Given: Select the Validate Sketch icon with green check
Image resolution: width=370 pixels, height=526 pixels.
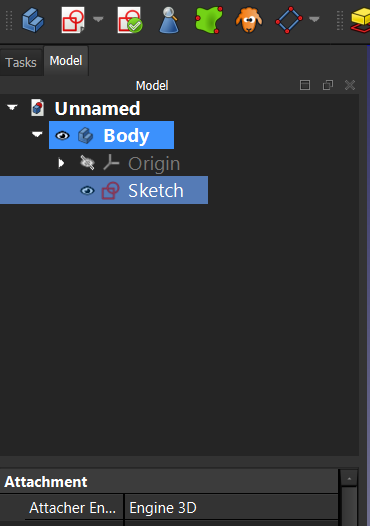Looking at the screenshot, I should pos(129,20).
